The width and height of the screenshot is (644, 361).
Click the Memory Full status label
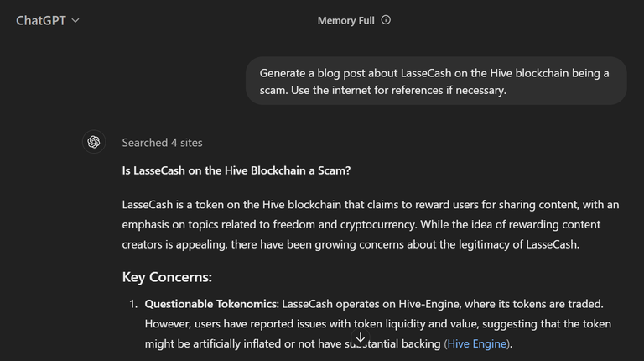[345, 20]
